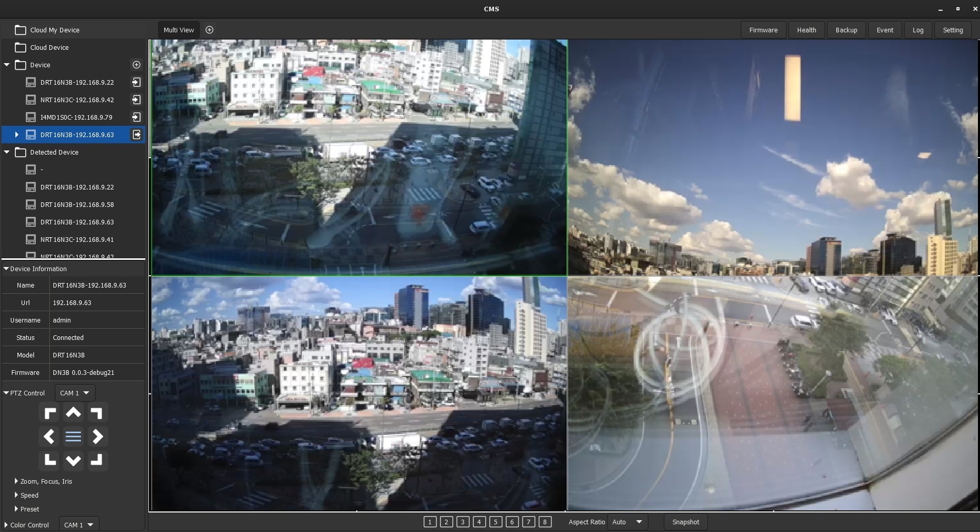Open the PTZ center menu icon
Image resolution: width=980 pixels, height=532 pixels.
point(73,436)
